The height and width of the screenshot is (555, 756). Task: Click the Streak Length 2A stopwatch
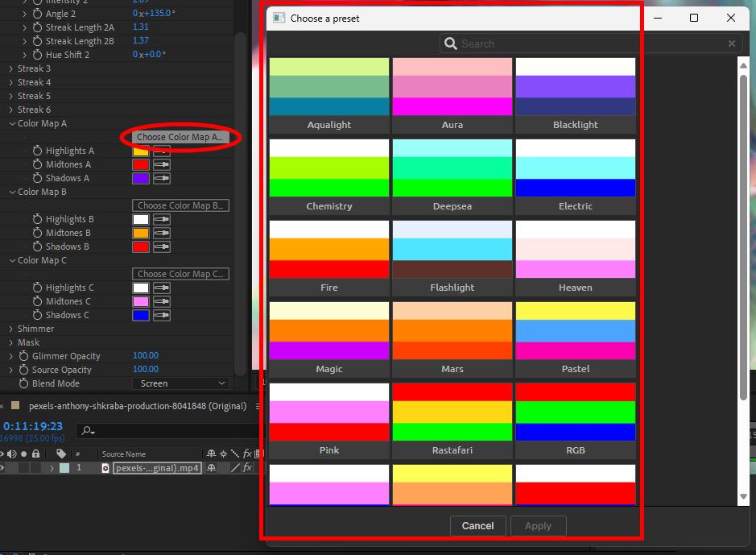(x=37, y=27)
